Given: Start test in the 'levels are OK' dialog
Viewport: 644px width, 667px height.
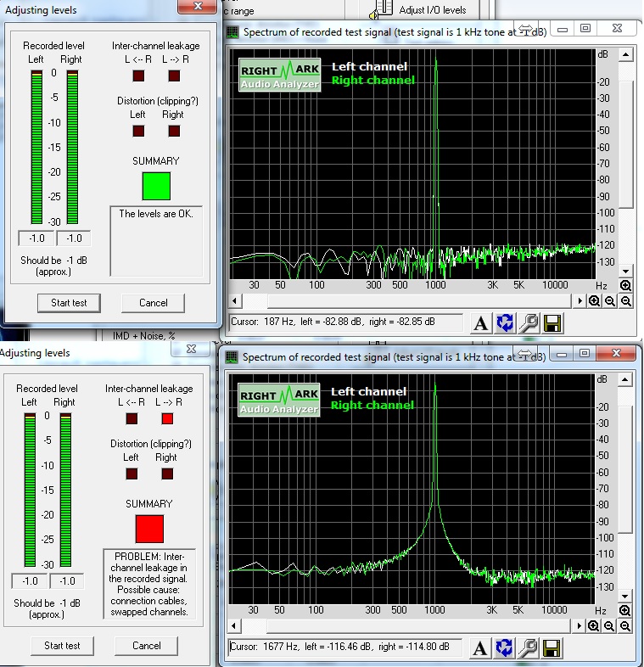Looking at the screenshot, I should coord(69,303).
